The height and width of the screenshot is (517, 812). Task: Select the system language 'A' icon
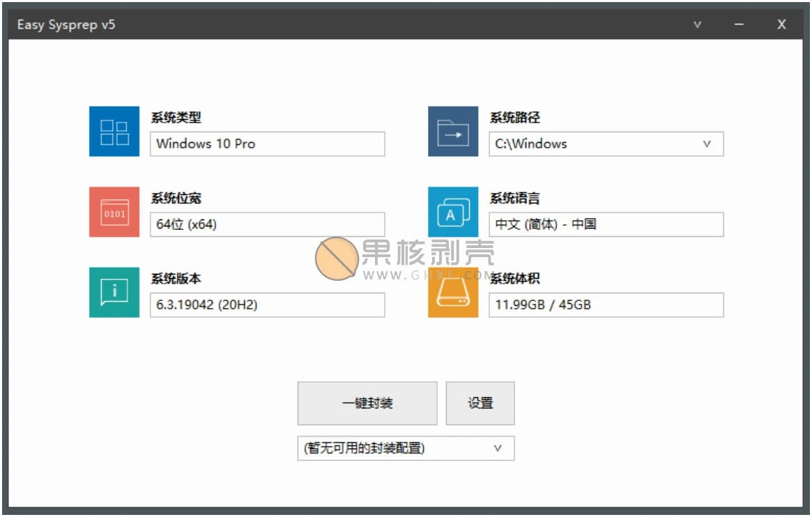coord(453,212)
